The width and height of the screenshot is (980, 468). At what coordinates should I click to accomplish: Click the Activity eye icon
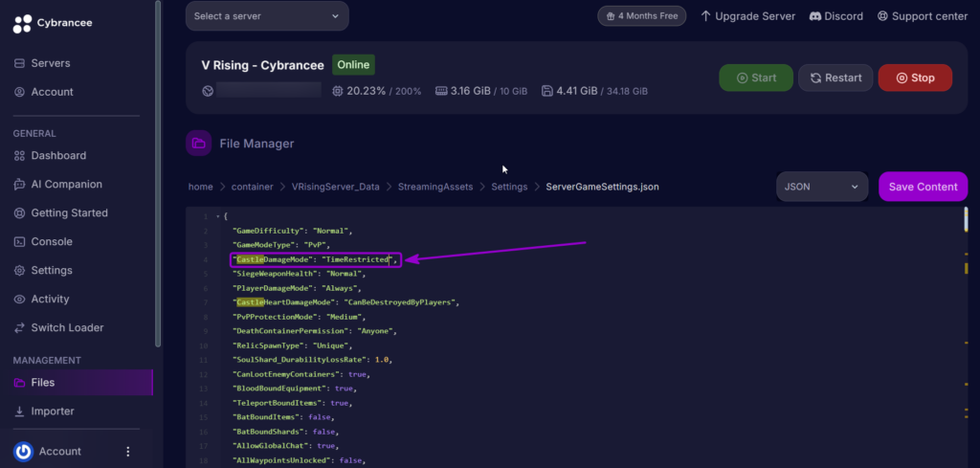[19, 300]
